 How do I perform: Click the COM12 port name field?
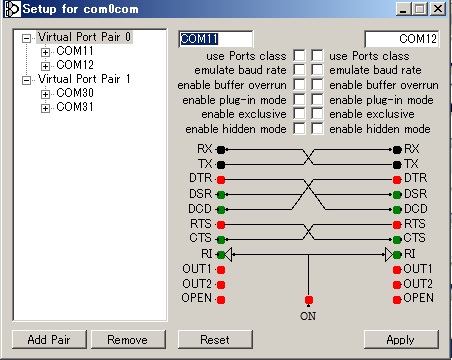coord(402,39)
